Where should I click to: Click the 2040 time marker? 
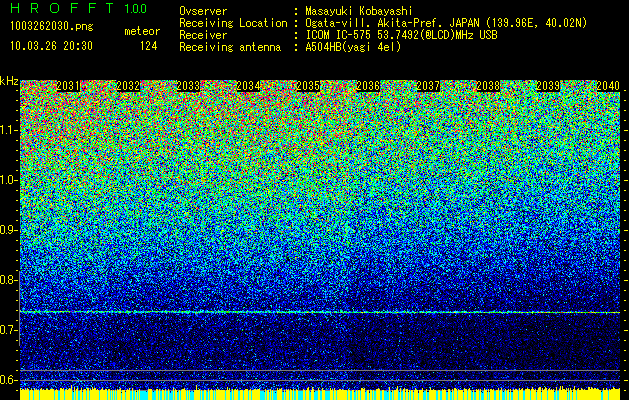[608, 86]
